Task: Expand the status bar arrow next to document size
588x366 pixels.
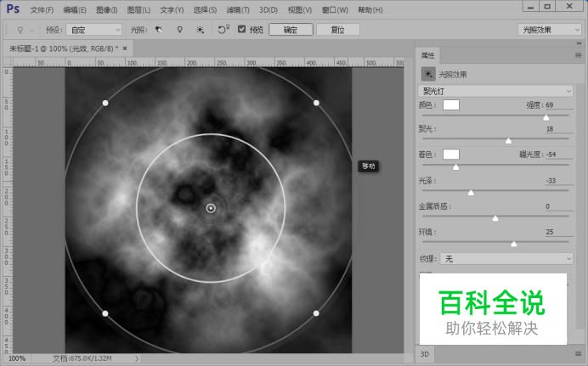Action: [x=137, y=358]
